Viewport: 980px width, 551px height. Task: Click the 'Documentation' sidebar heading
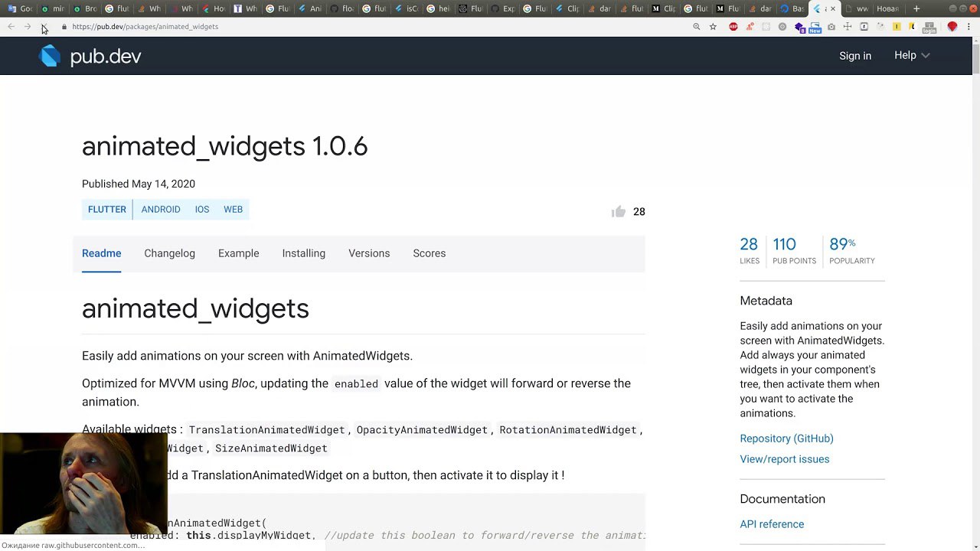(x=782, y=499)
